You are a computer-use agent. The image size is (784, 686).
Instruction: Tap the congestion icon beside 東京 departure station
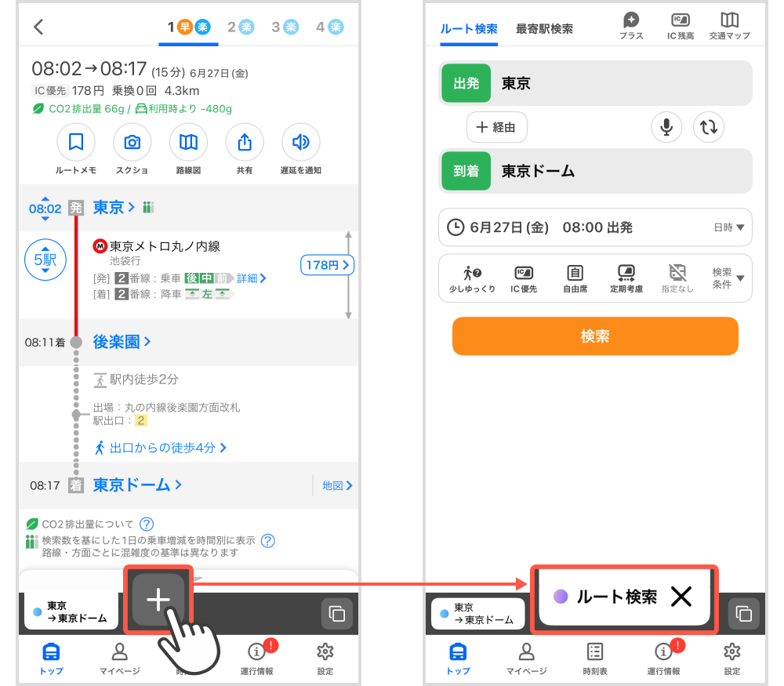[148, 207]
